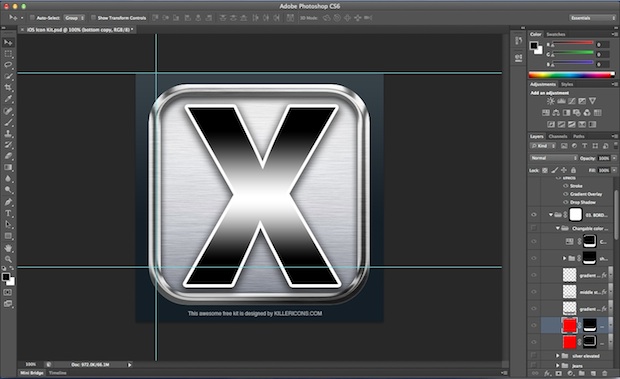Viewport: 620px width, 379px height.
Task: Close the iOS Icon Kit.psd document tab
Action: [x=22, y=30]
